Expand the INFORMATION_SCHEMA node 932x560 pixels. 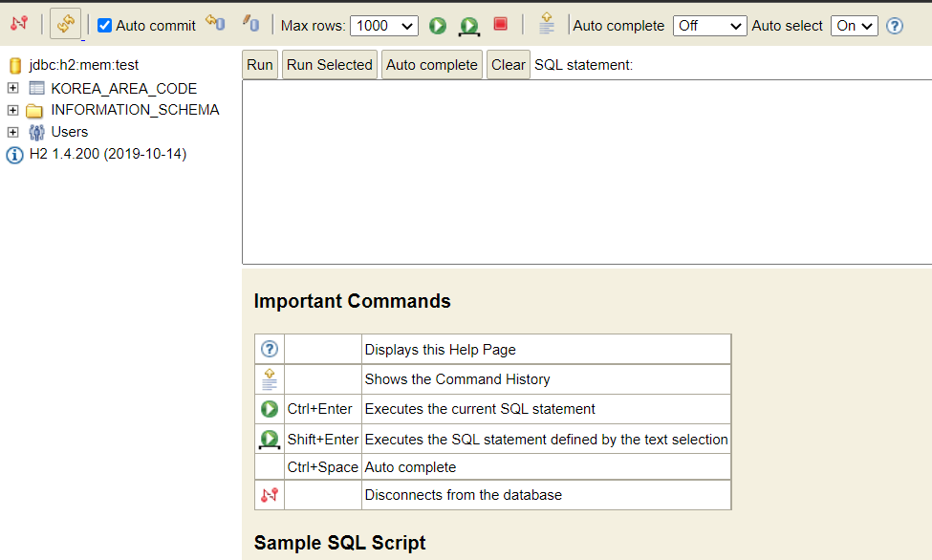[x=12, y=110]
